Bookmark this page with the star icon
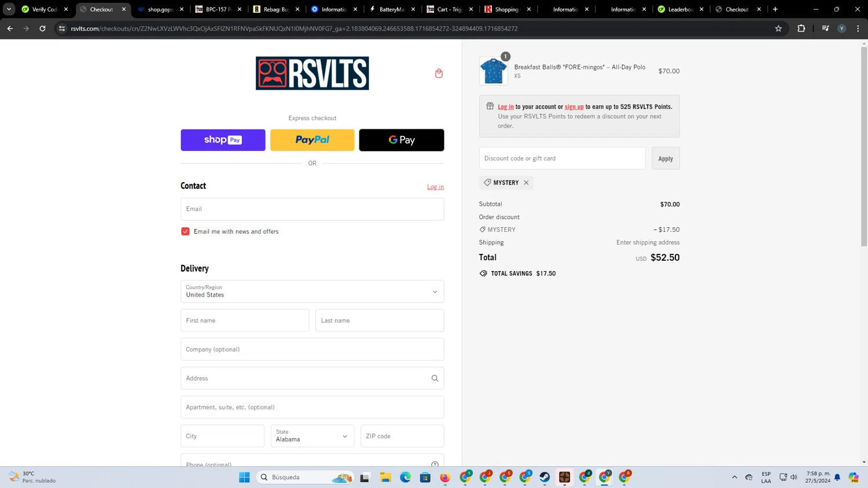This screenshot has height=488, width=868. click(x=778, y=28)
